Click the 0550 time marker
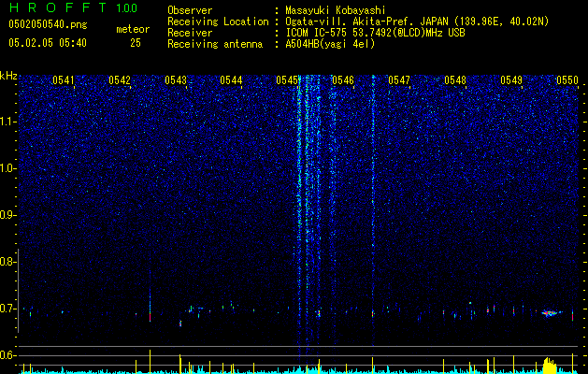This screenshot has height=374, width=588. click(567, 80)
